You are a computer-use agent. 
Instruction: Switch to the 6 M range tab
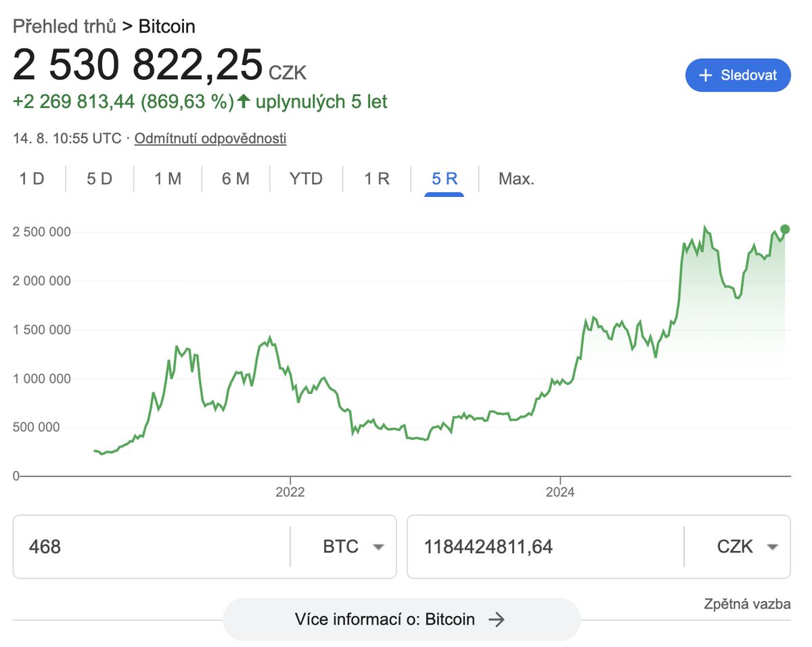(235, 179)
